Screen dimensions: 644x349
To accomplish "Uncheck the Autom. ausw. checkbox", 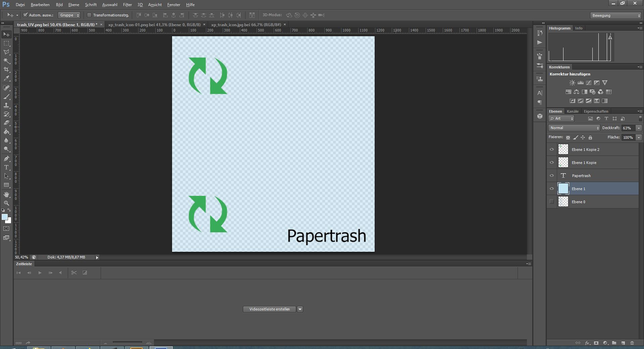I will (x=25, y=15).
